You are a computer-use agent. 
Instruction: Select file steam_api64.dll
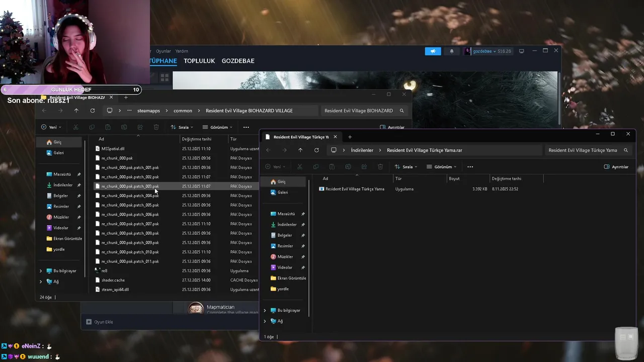point(115,290)
